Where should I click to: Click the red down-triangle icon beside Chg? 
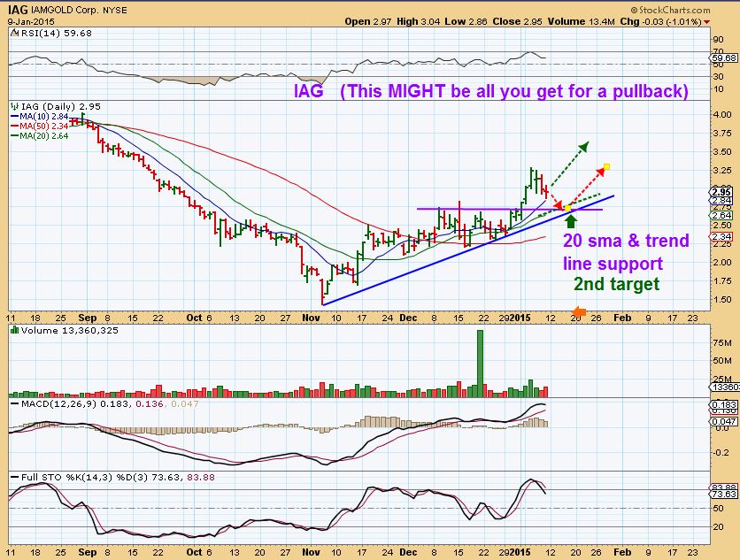706,22
